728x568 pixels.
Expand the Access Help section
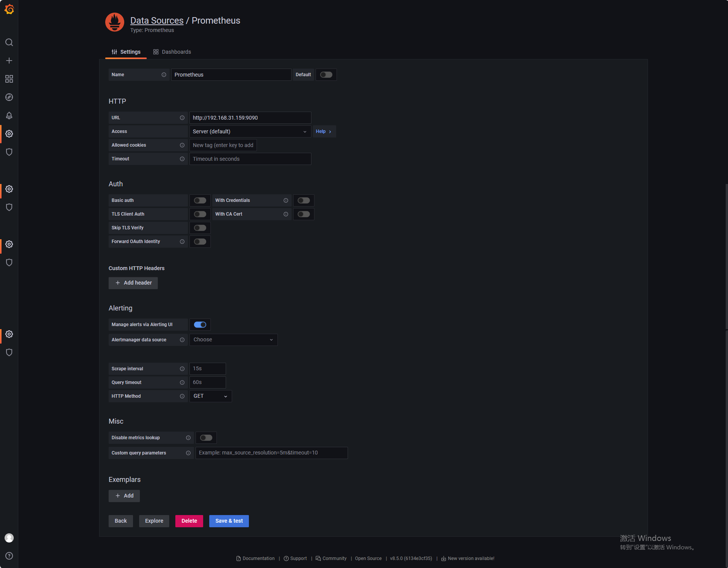click(324, 131)
